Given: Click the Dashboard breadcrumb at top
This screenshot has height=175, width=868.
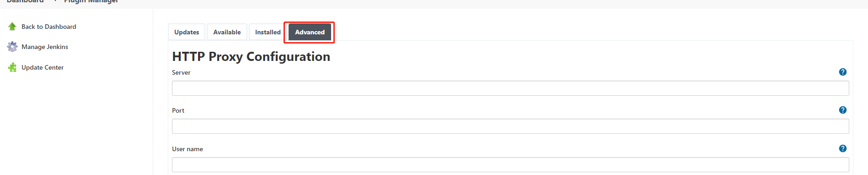Looking at the screenshot, I should pyautogui.click(x=25, y=1).
